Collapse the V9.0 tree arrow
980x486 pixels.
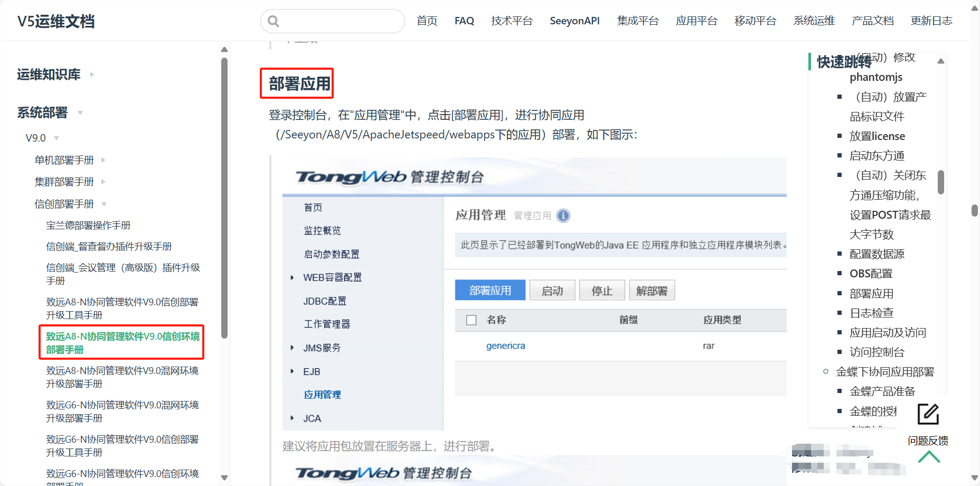56,138
